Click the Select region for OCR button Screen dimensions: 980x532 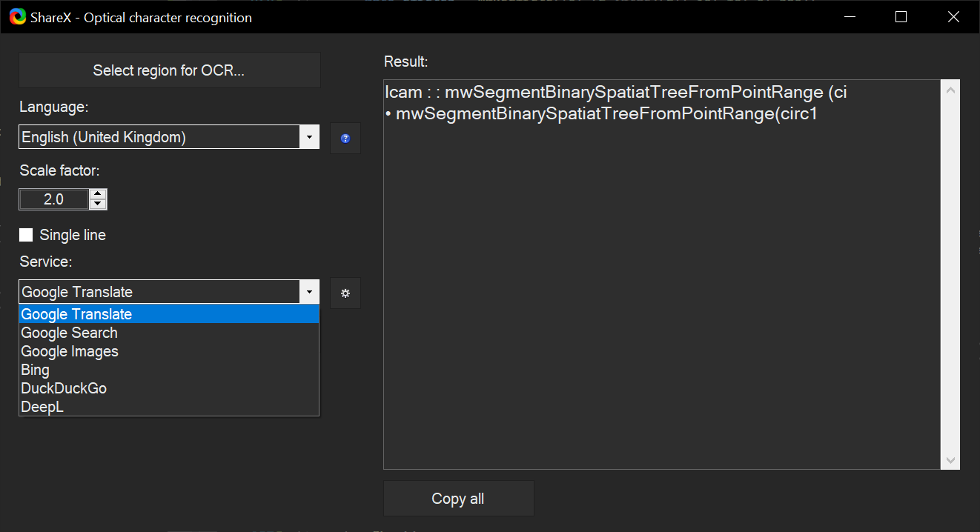[x=169, y=69]
